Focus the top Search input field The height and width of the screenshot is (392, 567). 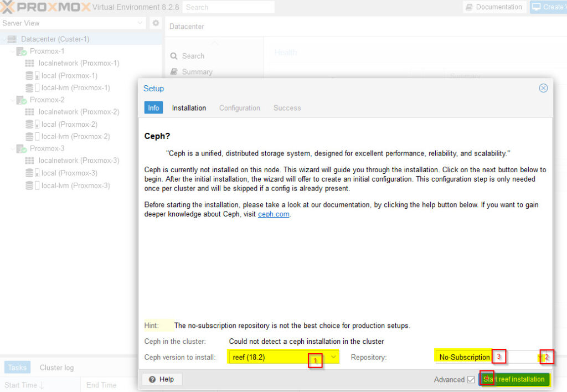click(228, 7)
